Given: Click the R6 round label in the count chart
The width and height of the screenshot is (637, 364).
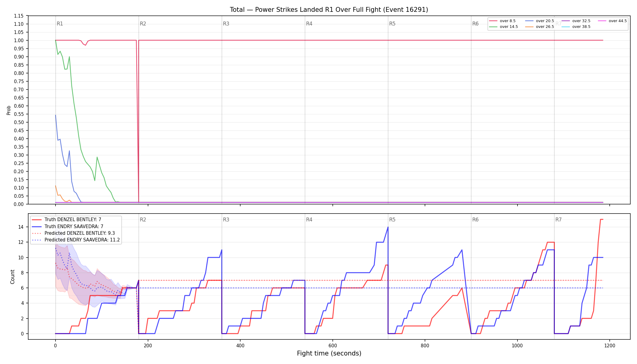Looking at the screenshot, I should 475,220.
